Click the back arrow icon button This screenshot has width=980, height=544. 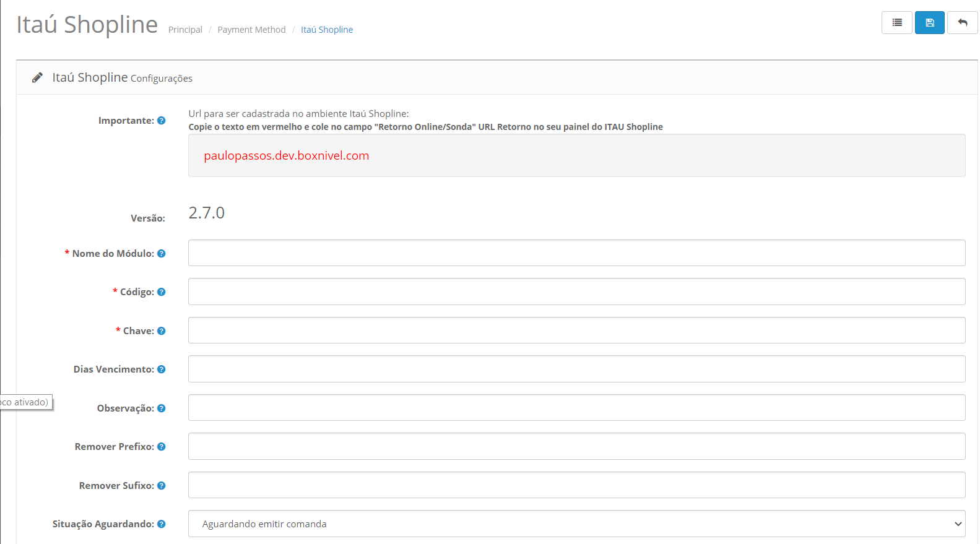(962, 23)
